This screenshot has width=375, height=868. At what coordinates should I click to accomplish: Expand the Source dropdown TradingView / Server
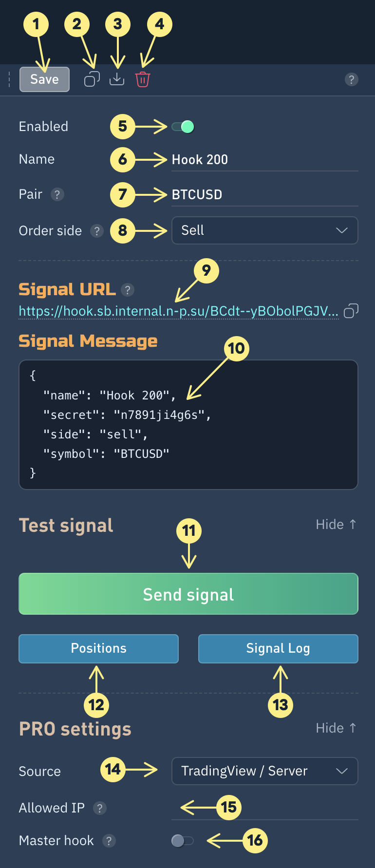click(x=264, y=771)
